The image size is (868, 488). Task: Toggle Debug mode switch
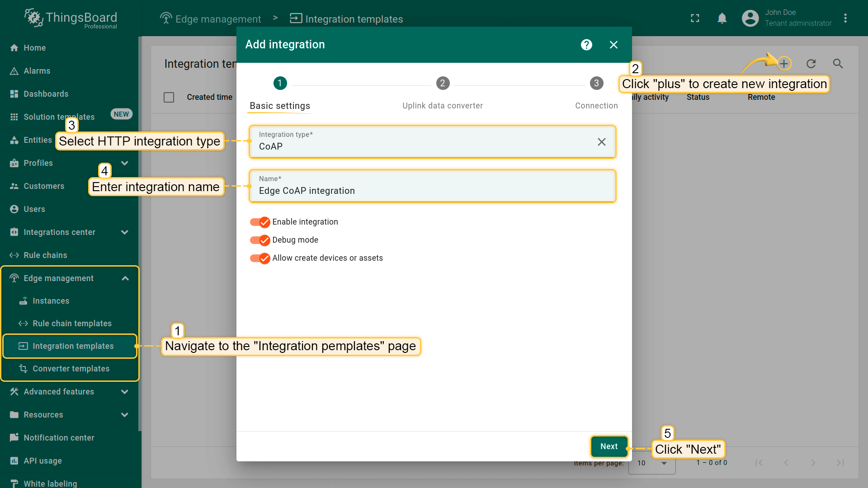click(x=260, y=240)
